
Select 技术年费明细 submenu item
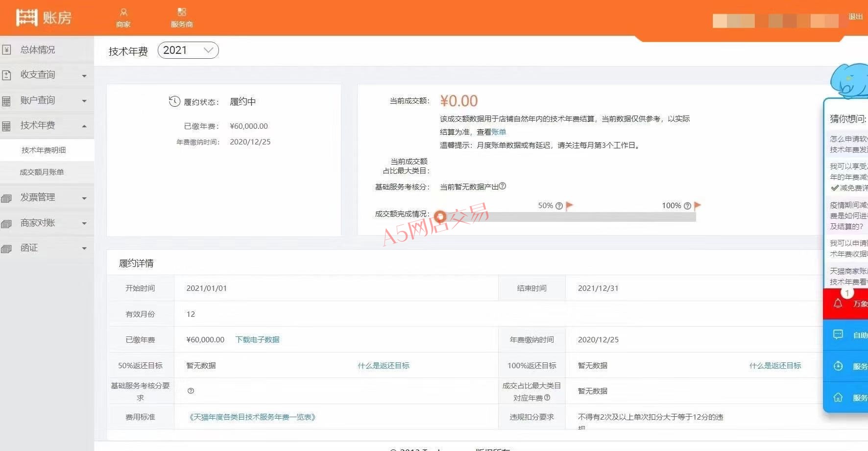pos(44,150)
